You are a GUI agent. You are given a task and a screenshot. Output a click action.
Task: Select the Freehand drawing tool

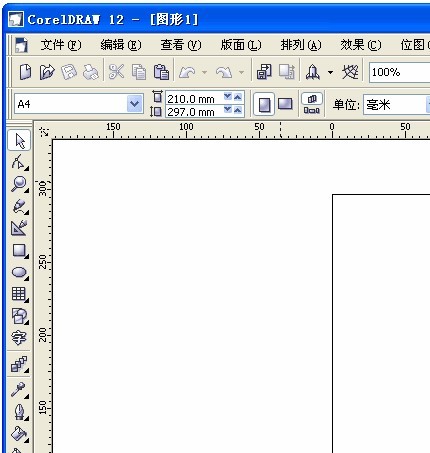pos(19,206)
